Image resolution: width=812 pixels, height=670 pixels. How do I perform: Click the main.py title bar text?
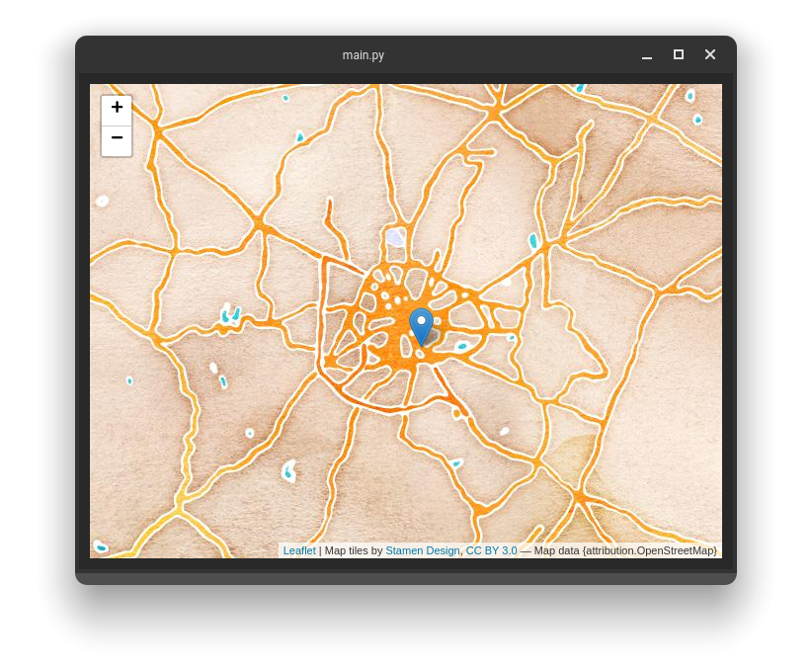click(x=363, y=55)
